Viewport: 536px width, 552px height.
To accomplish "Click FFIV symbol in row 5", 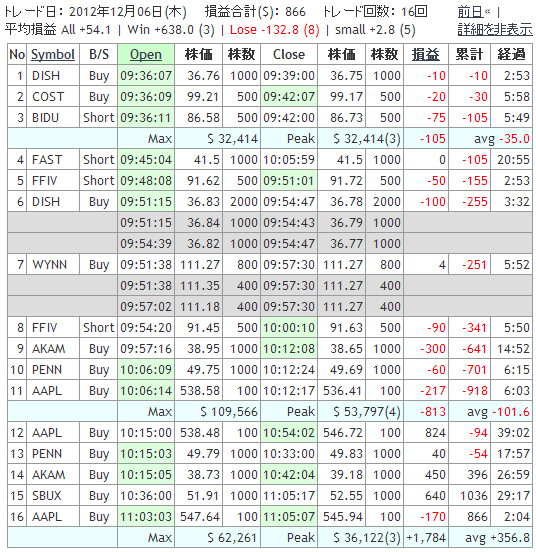I will [x=44, y=181].
